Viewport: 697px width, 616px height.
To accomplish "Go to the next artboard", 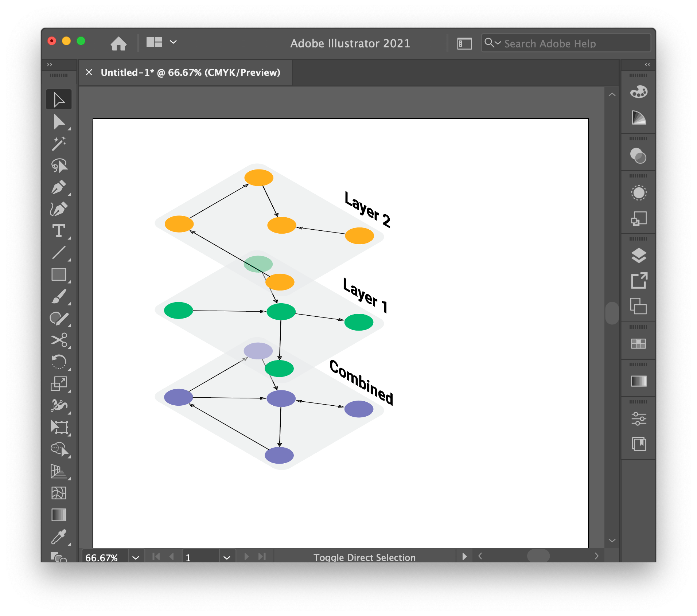I will pyautogui.click(x=246, y=557).
